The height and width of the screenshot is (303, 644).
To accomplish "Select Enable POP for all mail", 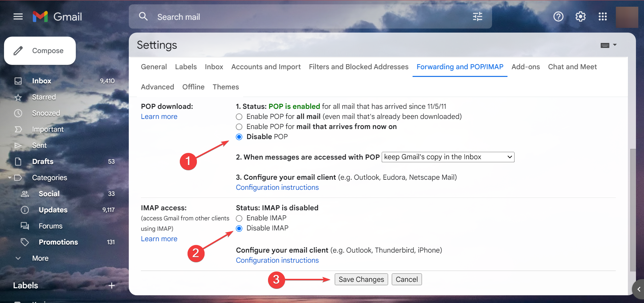I will [239, 117].
